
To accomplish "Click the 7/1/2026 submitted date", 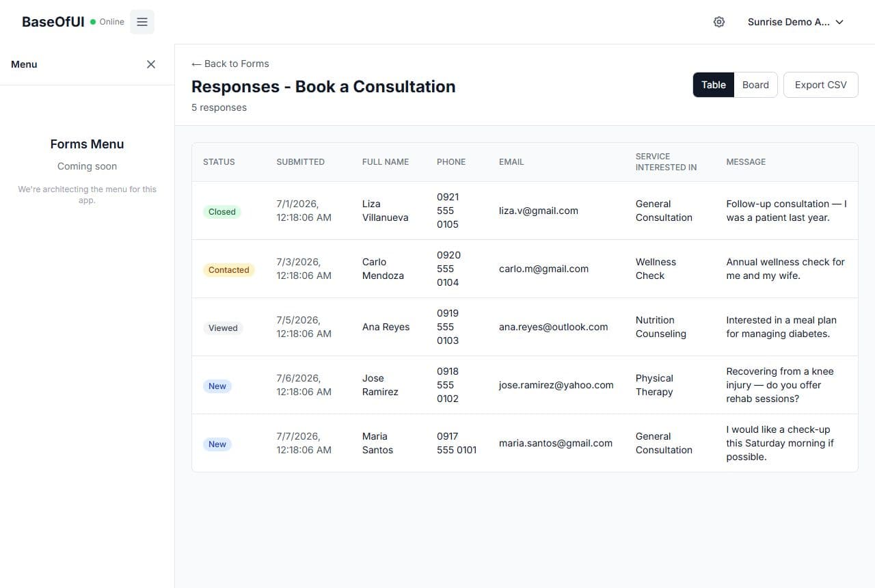I will [304, 211].
